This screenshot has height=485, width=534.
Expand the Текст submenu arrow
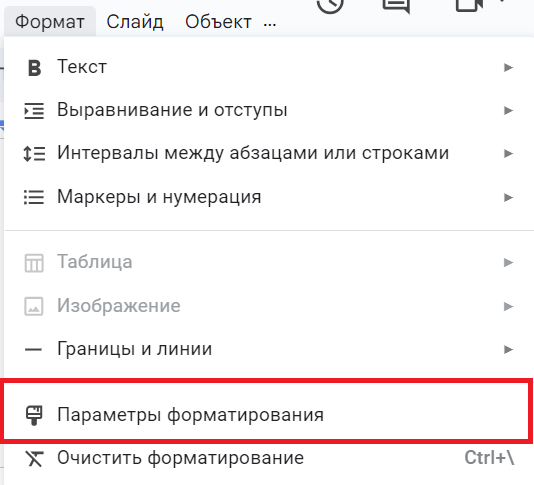(508, 67)
